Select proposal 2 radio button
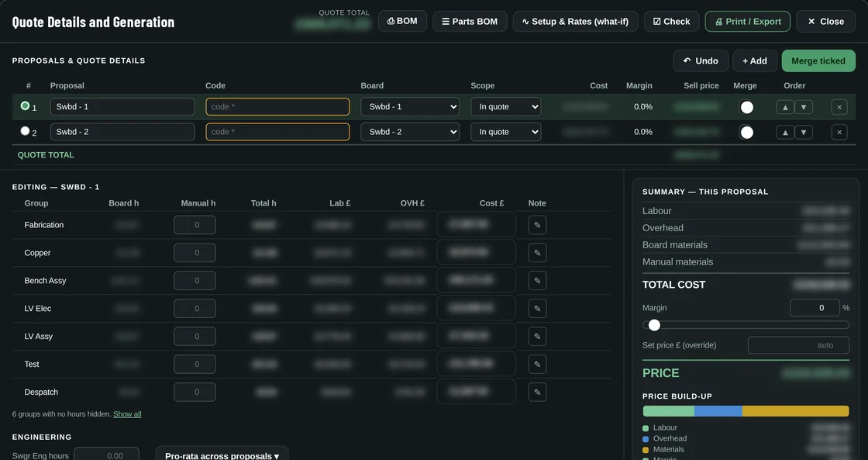 pyautogui.click(x=25, y=131)
